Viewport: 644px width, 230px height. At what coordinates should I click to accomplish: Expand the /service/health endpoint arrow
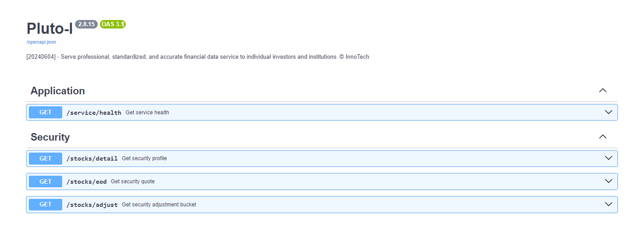coord(608,112)
